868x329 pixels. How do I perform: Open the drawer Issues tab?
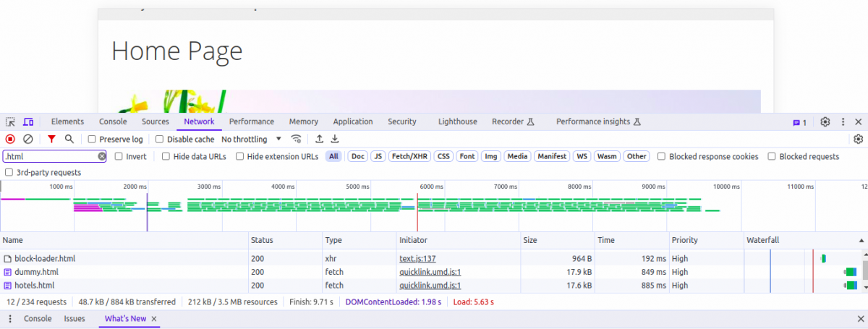pyautogui.click(x=75, y=319)
